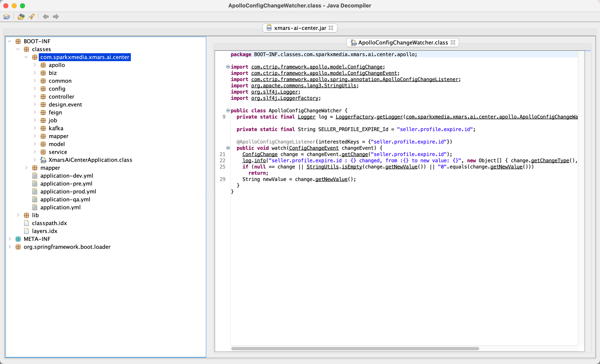Follow the StringUtils.isEmpty hyperlink
600x364 pixels.
point(352,167)
